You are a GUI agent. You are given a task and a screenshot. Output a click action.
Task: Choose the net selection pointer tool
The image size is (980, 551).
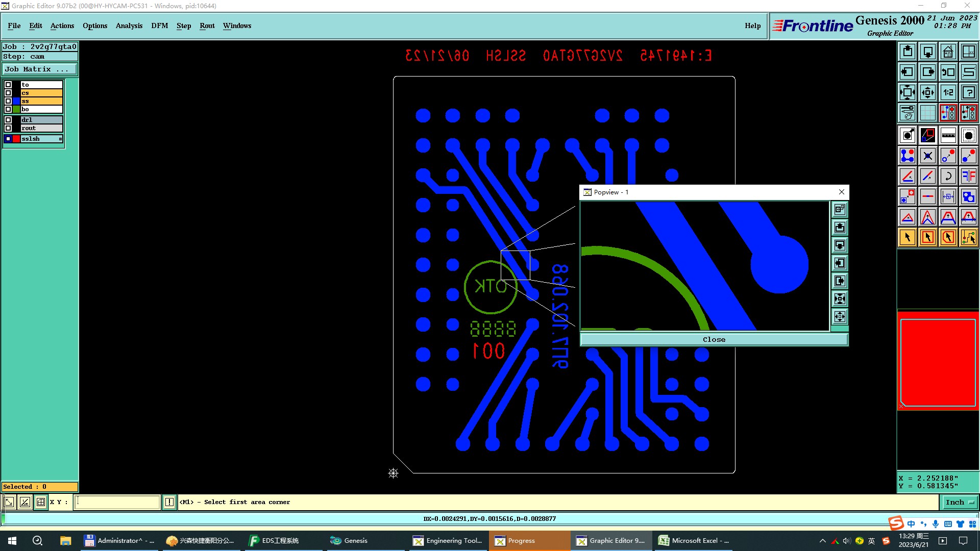(968, 237)
